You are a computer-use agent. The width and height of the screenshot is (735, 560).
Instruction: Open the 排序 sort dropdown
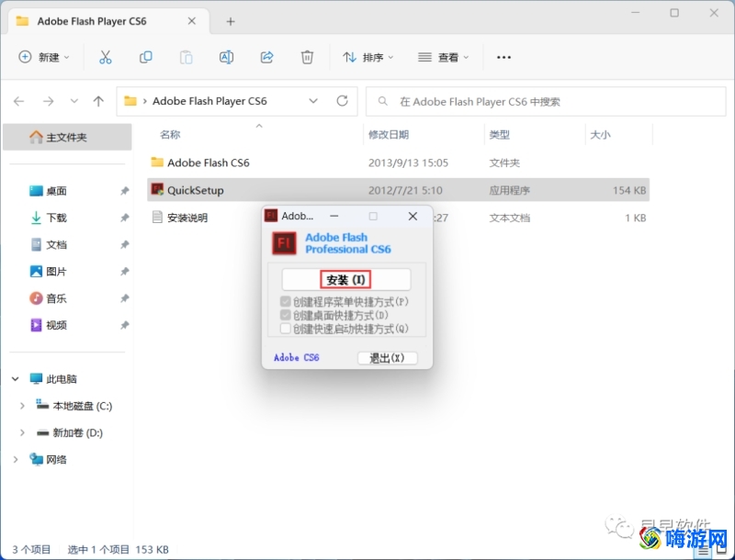(x=368, y=57)
